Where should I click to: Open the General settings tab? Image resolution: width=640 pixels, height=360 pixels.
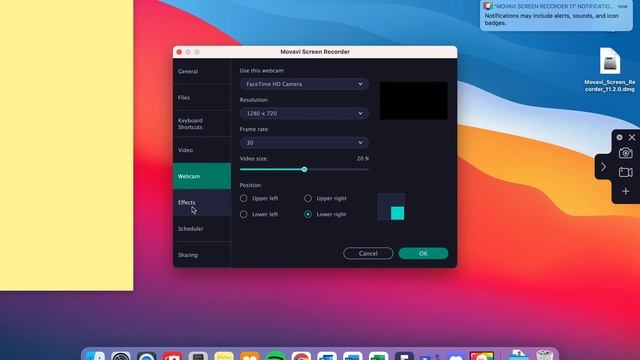(x=202, y=71)
